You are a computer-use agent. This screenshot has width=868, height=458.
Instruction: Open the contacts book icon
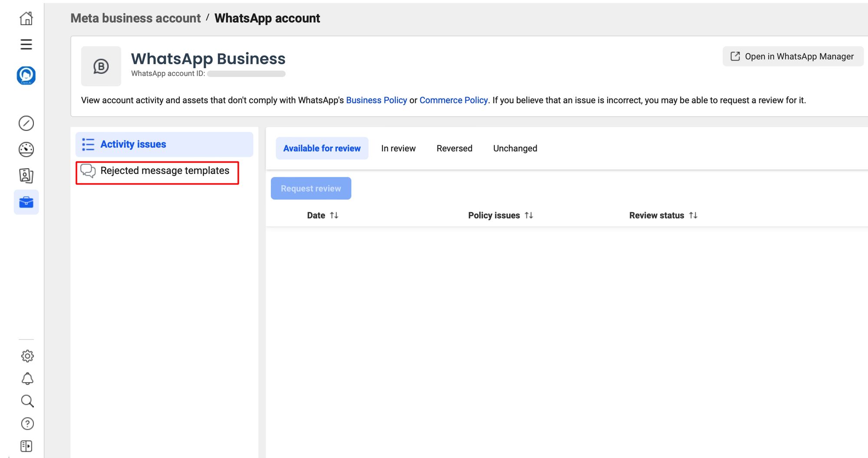pos(26,176)
